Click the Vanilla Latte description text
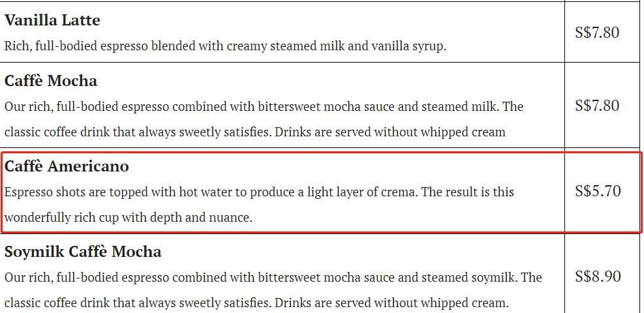Image resolution: width=644 pixels, height=313 pixels. [x=225, y=46]
